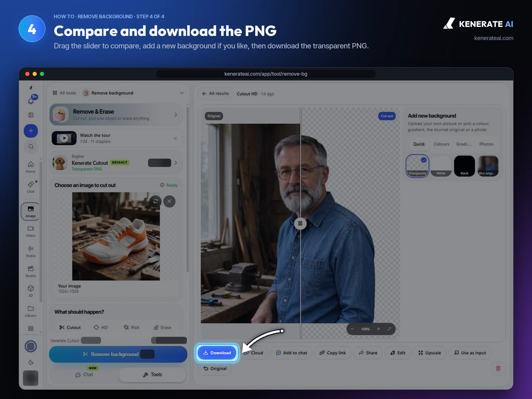Upscale the cutout image

[x=430, y=353]
